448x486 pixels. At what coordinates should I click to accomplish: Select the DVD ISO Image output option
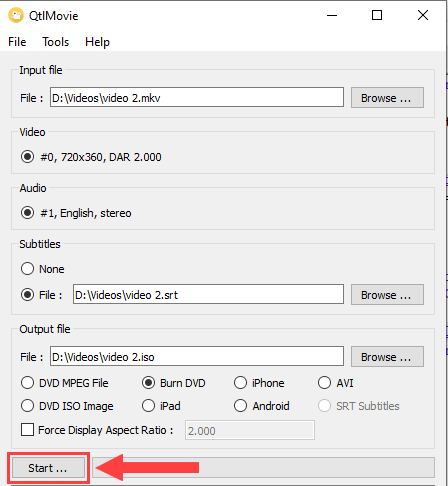coord(67,406)
